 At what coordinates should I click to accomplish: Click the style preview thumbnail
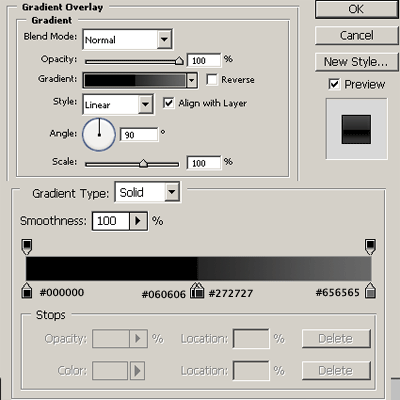pyautogui.click(x=356, y=129)
